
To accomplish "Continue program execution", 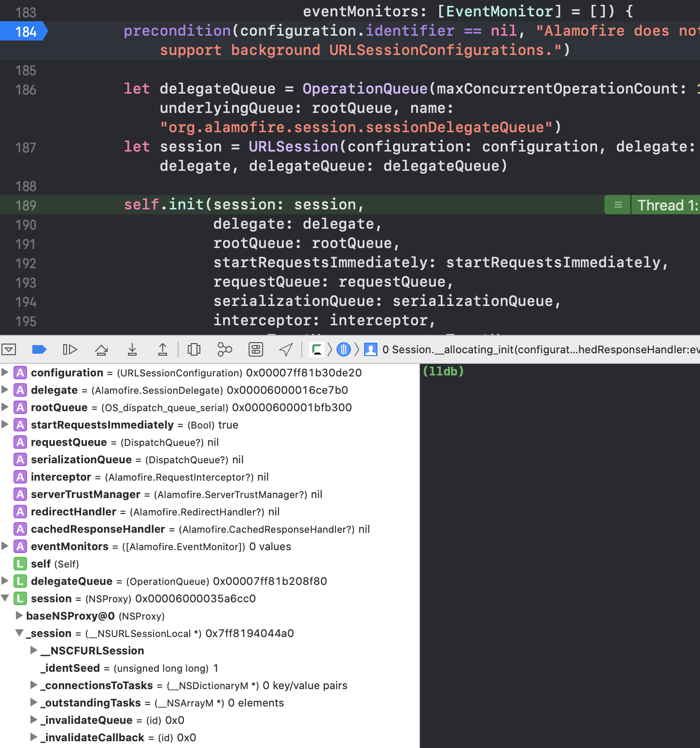I will (x=70, y=349).
